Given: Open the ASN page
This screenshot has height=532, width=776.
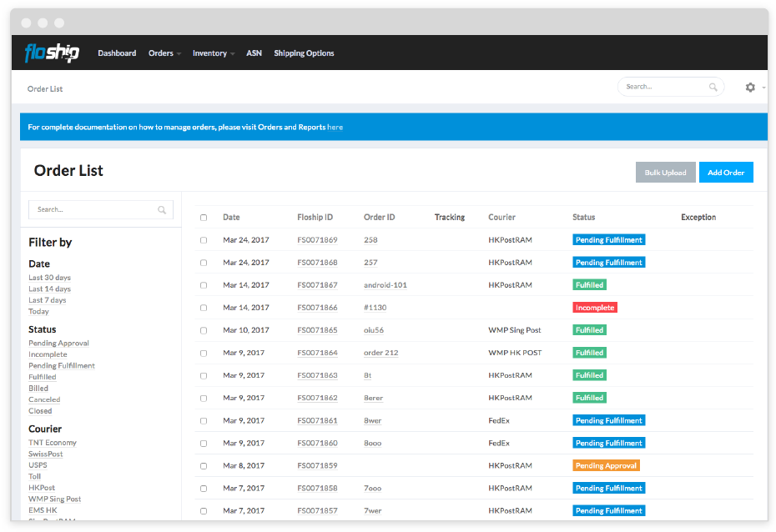Looking at the screenshot, I should pyautogui.click(x=254, y=53).
